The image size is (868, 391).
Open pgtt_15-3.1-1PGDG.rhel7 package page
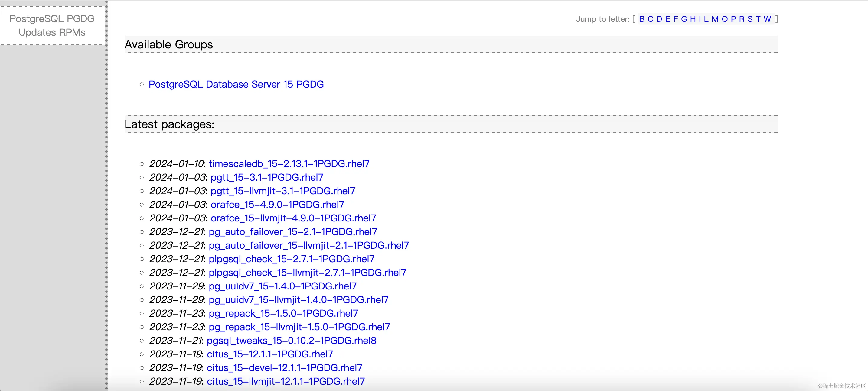(266, 177)
